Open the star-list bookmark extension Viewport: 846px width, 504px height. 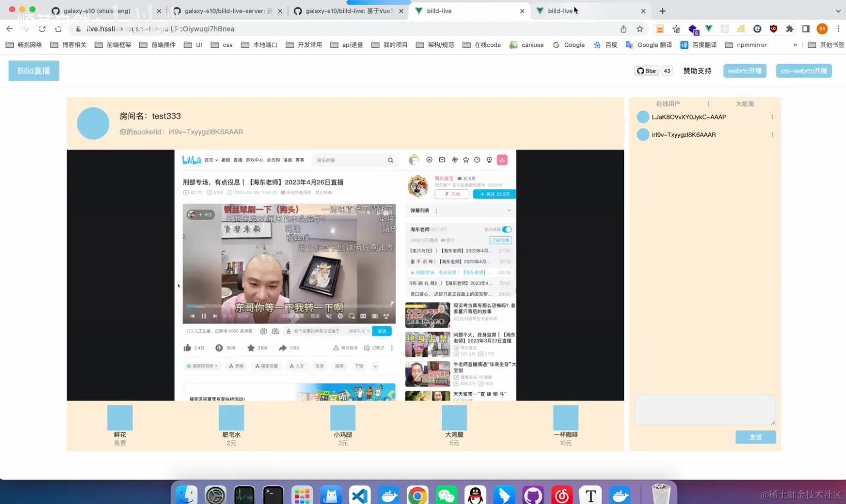point(676,29)
